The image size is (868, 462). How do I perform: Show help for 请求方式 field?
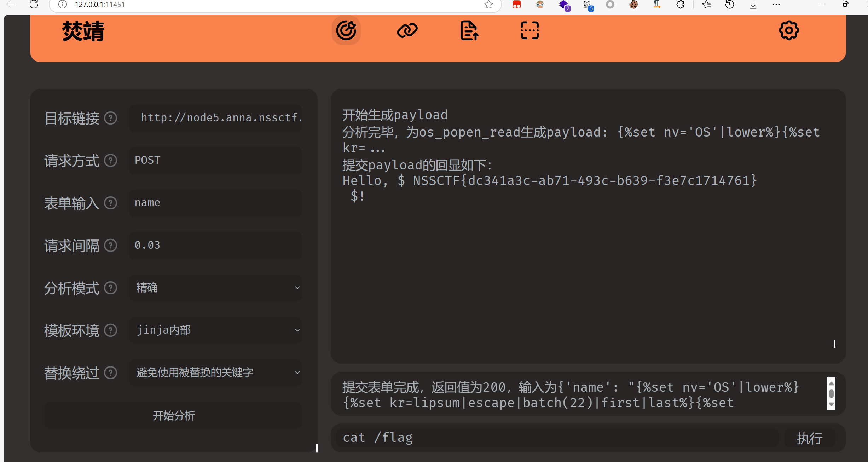[x=111, y=161]
